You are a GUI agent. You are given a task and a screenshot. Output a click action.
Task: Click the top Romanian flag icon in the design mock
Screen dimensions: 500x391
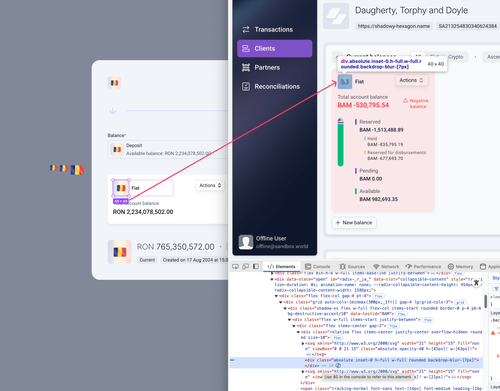point(114,83)
